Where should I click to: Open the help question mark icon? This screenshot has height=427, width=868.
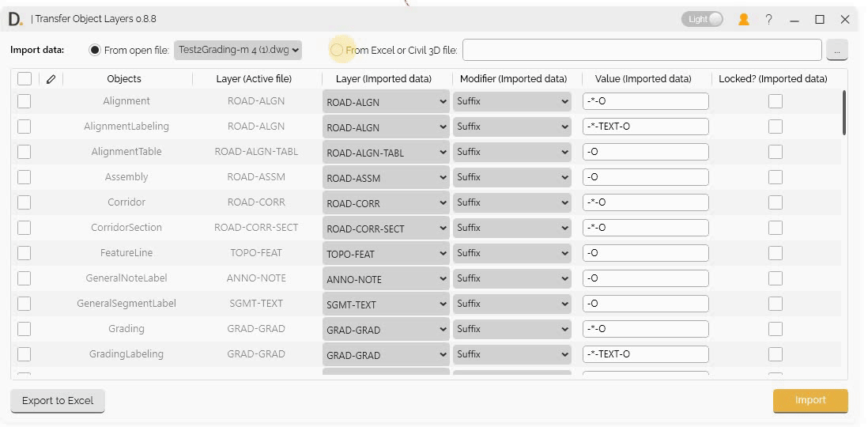click(x=768, y=20)
